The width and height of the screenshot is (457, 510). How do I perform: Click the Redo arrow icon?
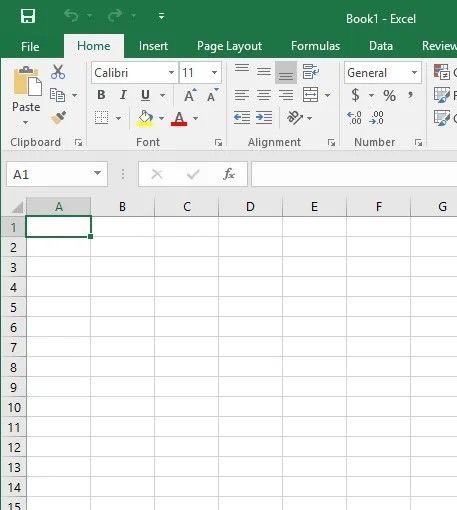tap(115, 16)
